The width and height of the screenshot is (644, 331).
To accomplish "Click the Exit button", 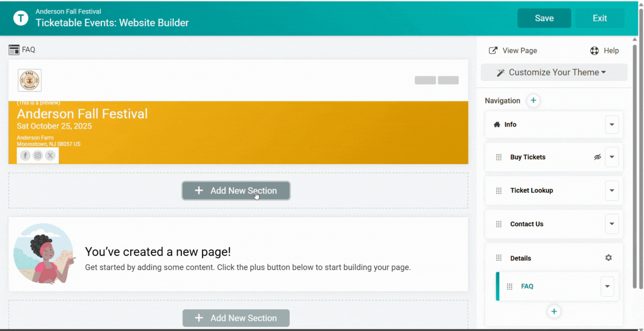I will tap(599, 18).
